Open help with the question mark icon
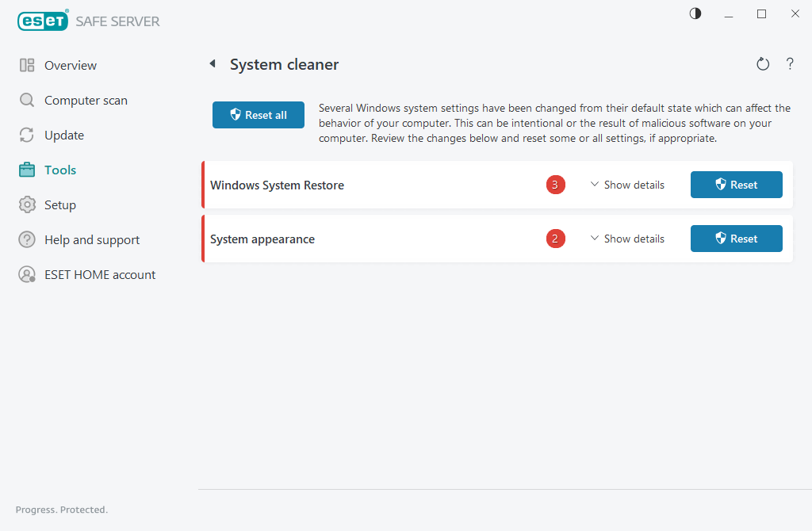The height and width of the screenshot is (531, 812). click(790, 64)
